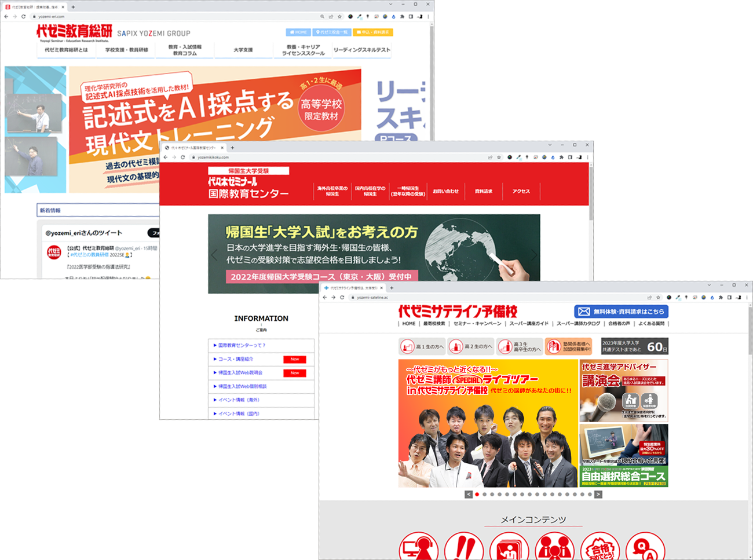Open スーパー講師カタログ menu item

coord(578,324)
